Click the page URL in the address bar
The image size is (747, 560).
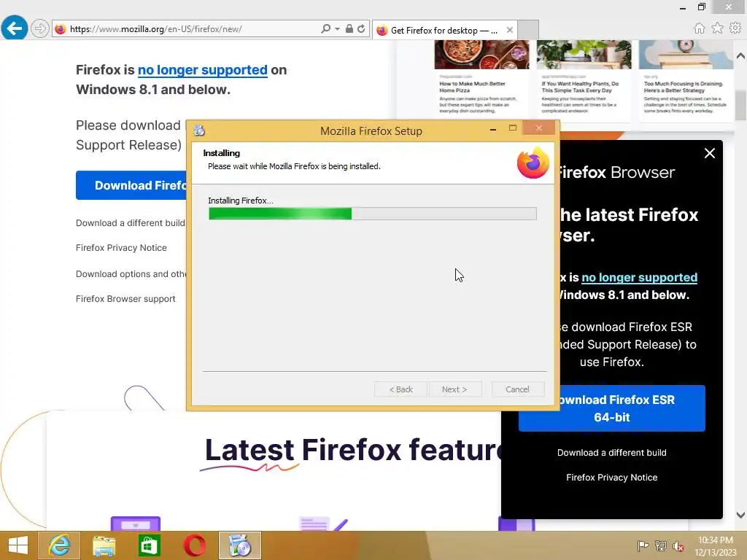tap(156, 29)
